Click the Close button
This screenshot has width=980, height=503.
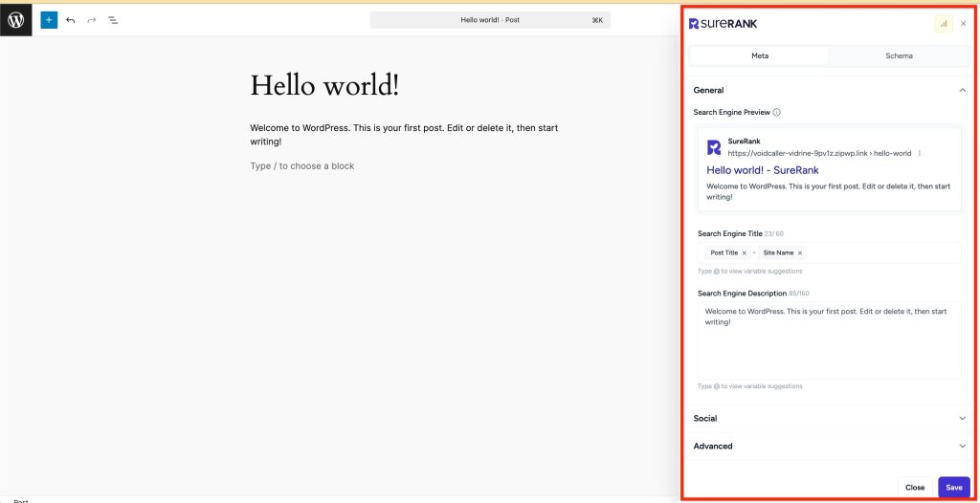tap(915, 488)
